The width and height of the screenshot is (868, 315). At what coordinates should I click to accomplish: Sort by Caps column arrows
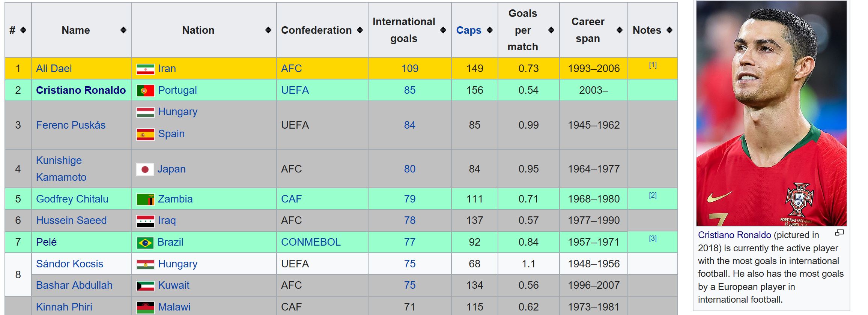click(x=490, y=30)
